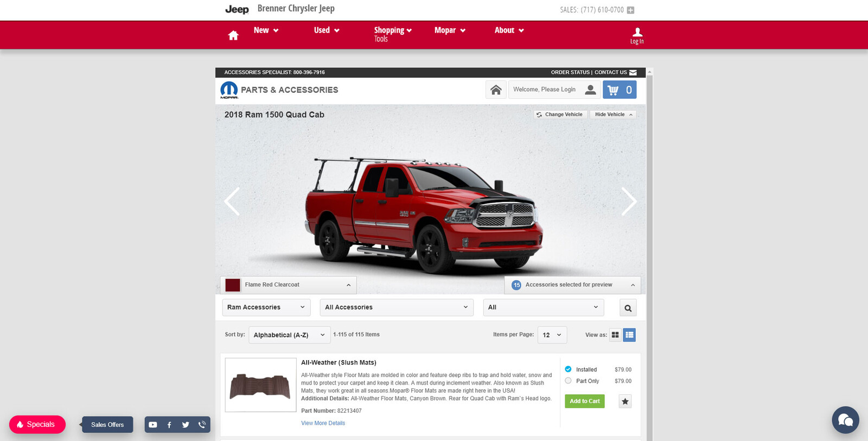The height and width of the screenshot is (441, 868).
Task: Toggle list view display
Action: pos(629,335)
